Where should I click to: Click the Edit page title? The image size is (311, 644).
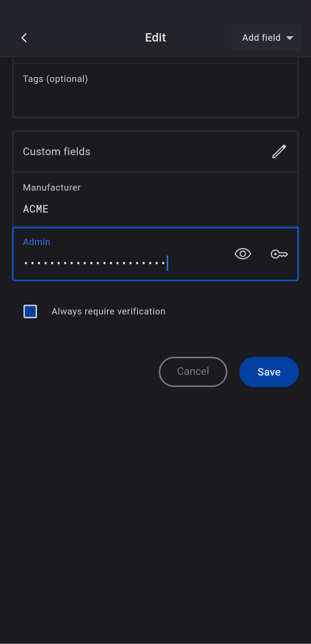tap(155, 38)
